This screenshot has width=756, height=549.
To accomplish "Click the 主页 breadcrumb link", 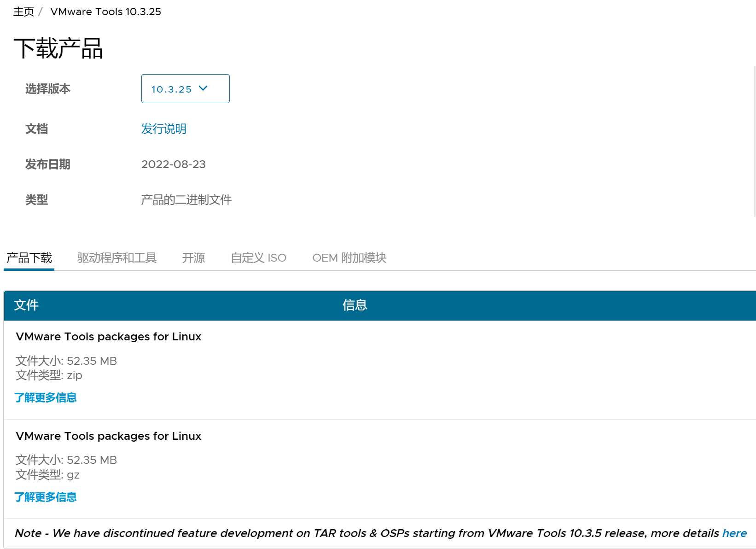I will pyautogui.click(x=23, y=12).
